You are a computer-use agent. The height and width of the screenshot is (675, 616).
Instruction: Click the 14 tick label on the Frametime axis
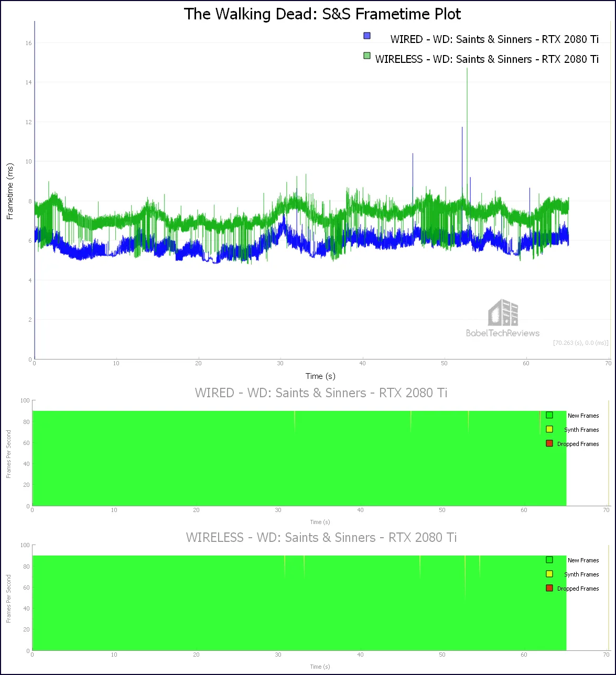29,82
